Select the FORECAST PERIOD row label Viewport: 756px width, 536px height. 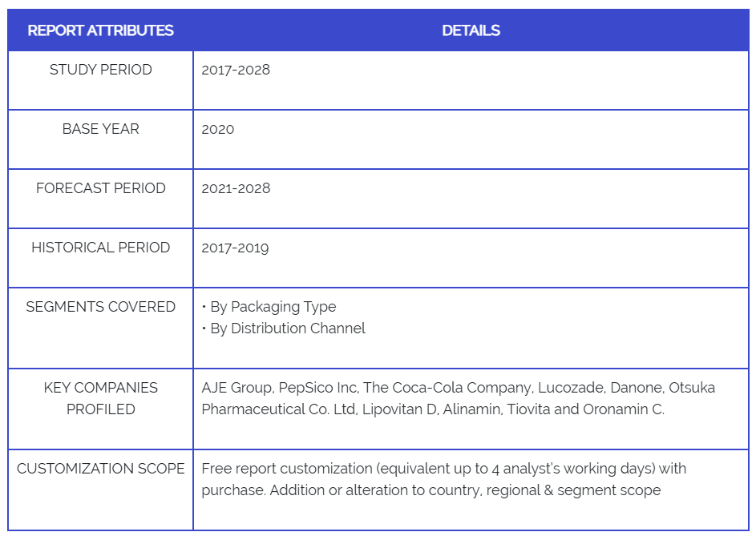[100, 188]
